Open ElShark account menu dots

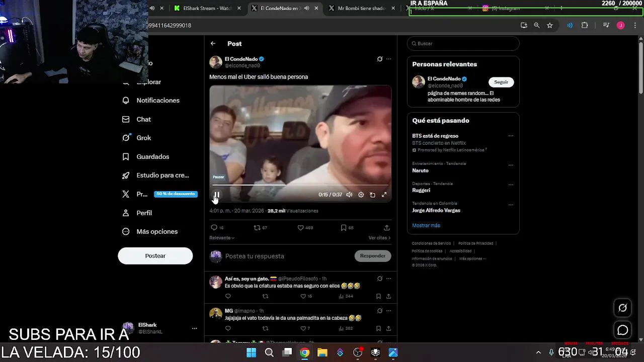click(x=194, y=328)
